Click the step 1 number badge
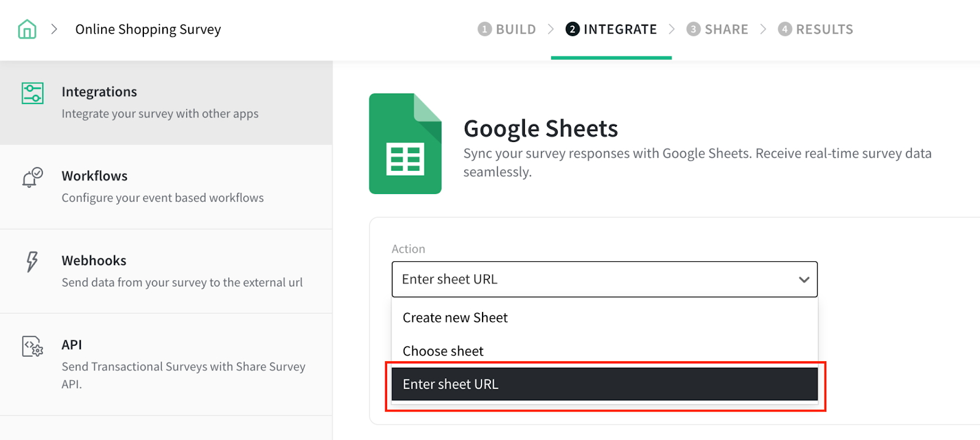 484,29
